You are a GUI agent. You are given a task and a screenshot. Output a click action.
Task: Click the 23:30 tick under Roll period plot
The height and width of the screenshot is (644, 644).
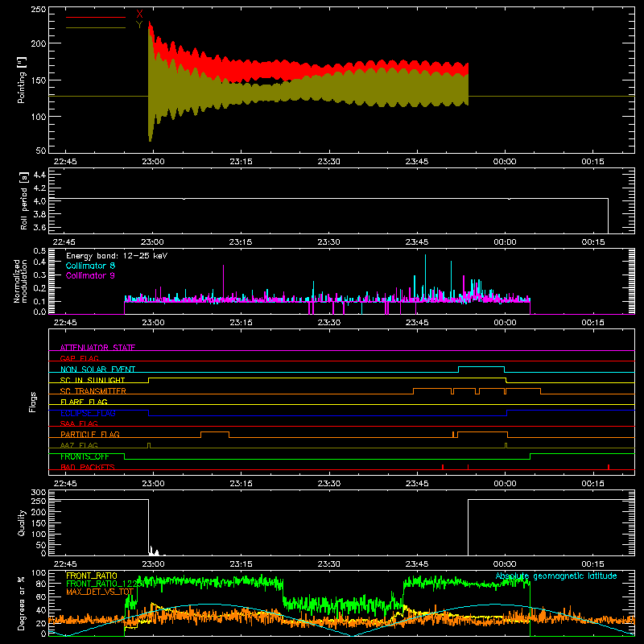[328, 242]
